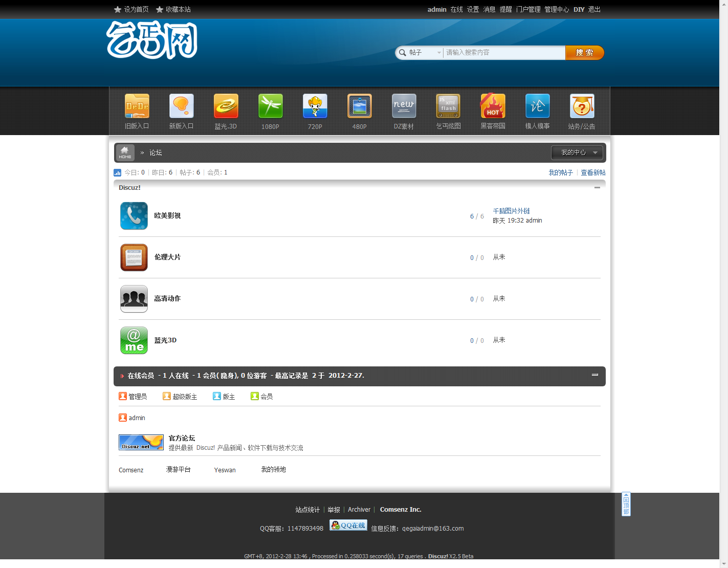The width and height of the screenshot is (728, 568).
Task: Click the group icon for 高清动作 forum
Action: point(134,299)
